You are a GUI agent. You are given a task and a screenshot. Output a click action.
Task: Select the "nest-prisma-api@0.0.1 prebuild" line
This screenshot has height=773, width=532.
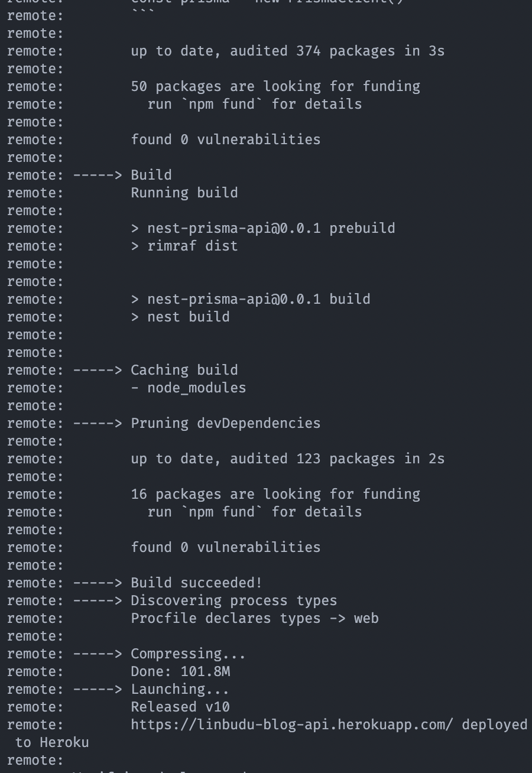coord(271,228)
